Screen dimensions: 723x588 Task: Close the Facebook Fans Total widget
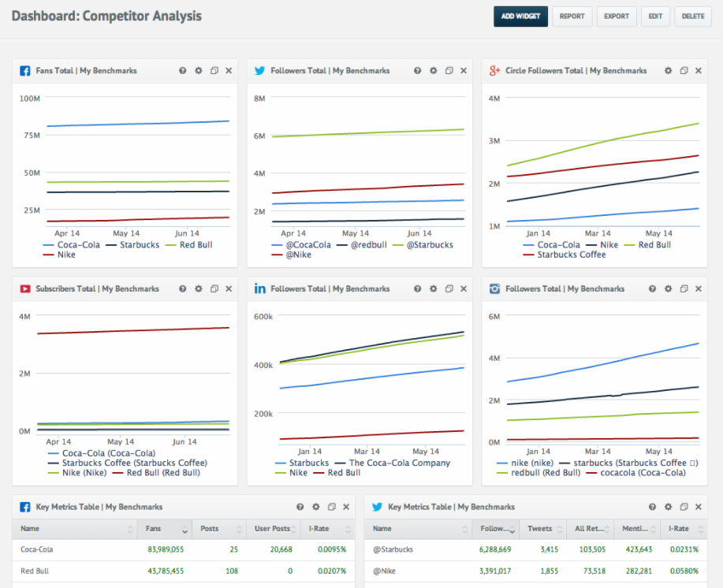pyautogui.click(x=229, y=70)
